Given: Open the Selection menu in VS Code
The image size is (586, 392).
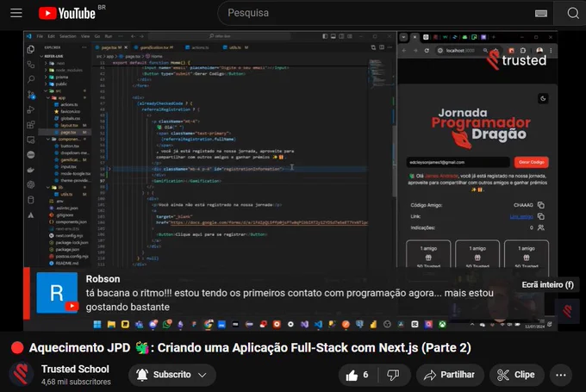Looking at the screenshot, I should 67,36.
